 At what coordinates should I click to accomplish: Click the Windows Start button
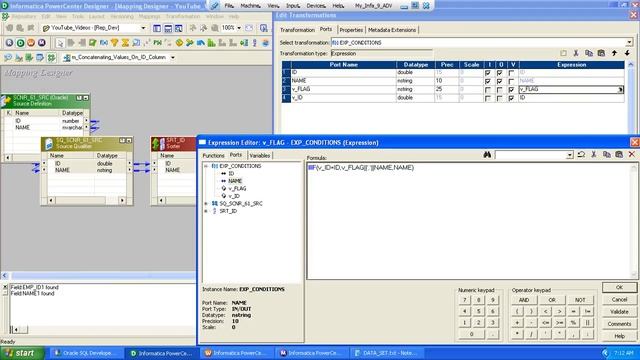(x=22, y=353)
